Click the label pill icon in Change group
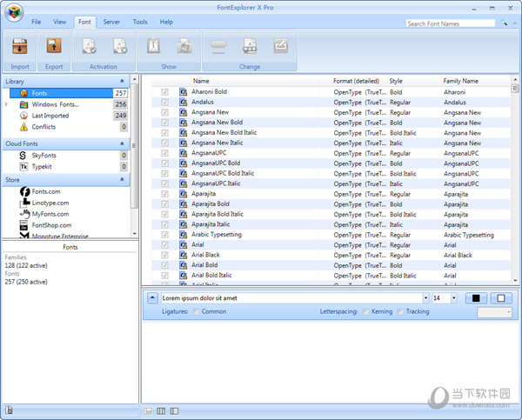Viewport: 522px width, 420px height. tap(218, 46)
